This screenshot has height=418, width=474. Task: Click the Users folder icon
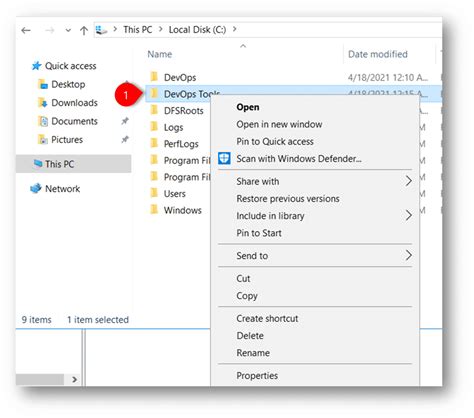tap(154, 193)
